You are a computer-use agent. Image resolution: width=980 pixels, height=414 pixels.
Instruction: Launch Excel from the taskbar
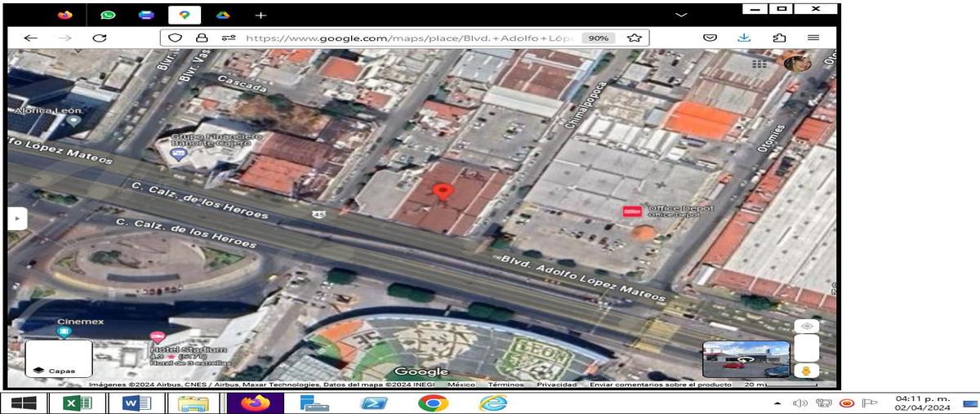[77, 403]
